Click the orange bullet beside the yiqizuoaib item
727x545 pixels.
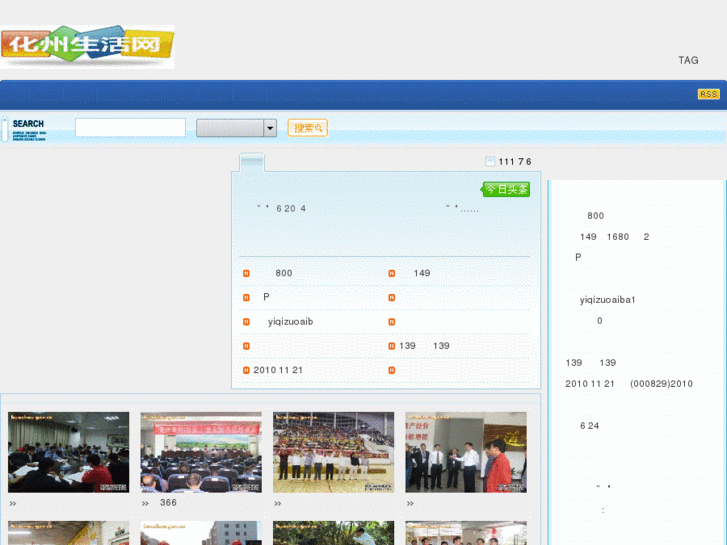click(x=246, y=322)
